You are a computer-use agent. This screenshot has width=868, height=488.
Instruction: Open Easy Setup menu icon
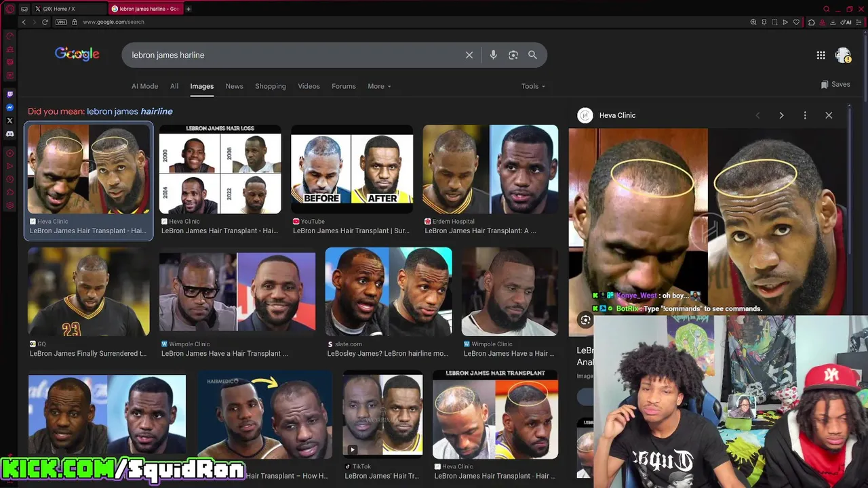coord(859,22)
